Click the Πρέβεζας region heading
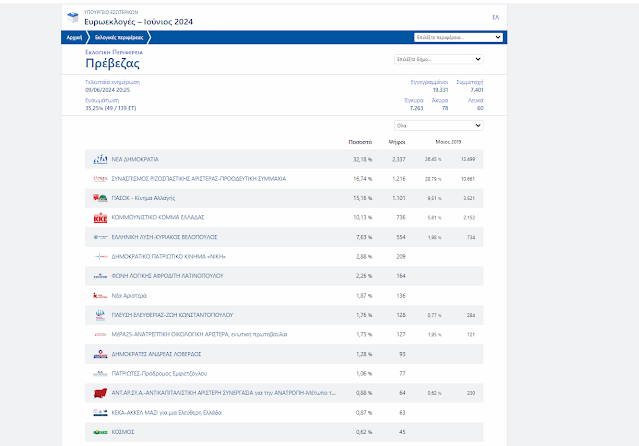Image resolution: width=639 pixels, height=446 pixels. coord(112,63)
